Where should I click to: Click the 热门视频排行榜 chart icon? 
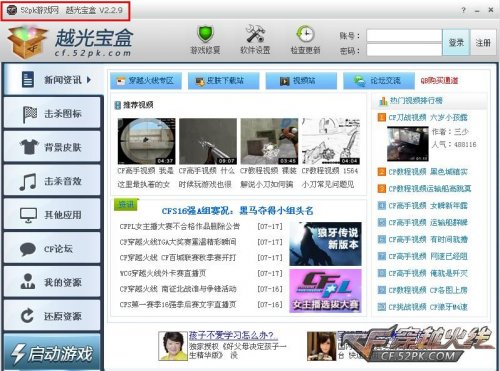point(383,101)
